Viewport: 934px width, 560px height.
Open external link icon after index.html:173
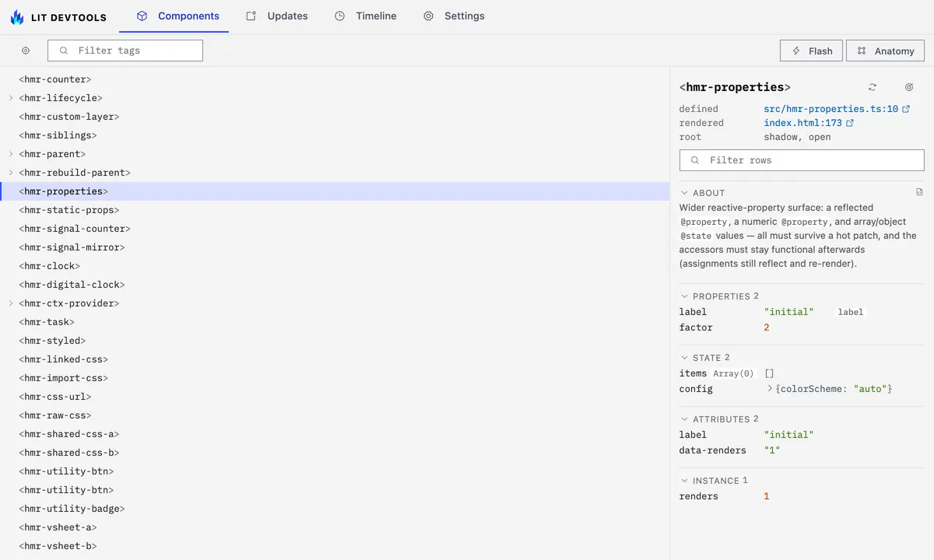point(850,123)
